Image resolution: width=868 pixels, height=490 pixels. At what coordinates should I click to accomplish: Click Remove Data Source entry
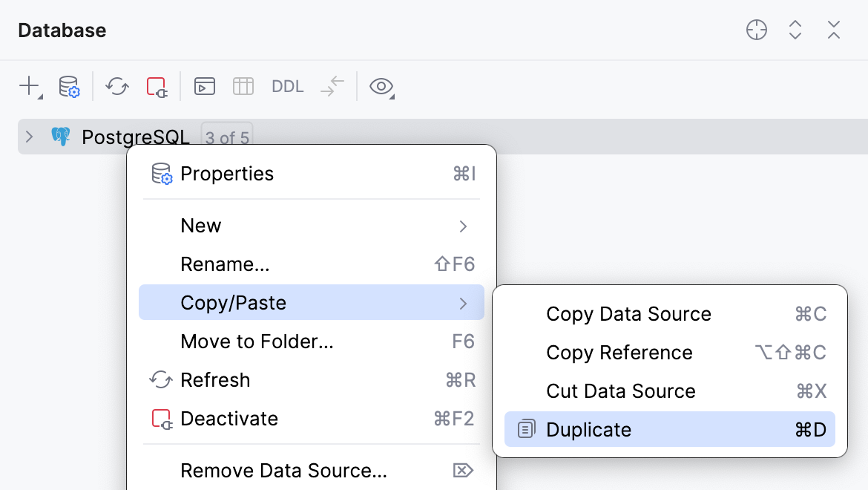pyautogui.click(x=283, y=470)
